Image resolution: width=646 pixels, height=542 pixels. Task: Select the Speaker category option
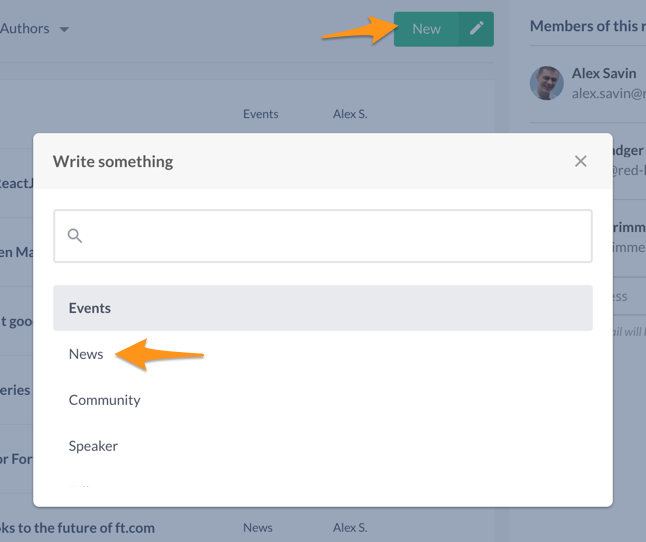93,446
